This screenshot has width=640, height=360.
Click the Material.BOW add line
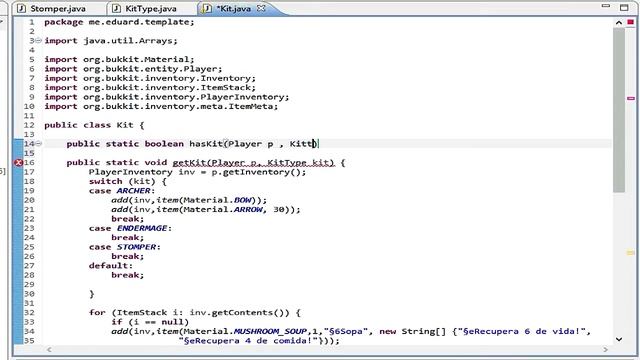pyautogui.click(x=189, y=200)
